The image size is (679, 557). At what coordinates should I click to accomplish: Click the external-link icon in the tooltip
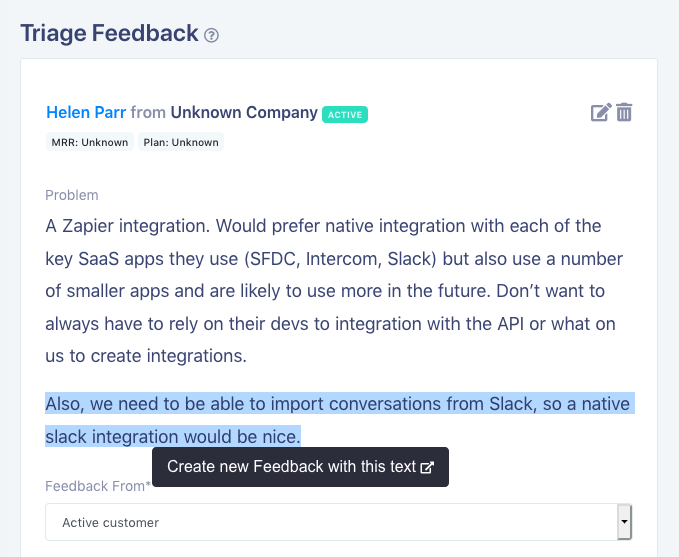(427, 467)
